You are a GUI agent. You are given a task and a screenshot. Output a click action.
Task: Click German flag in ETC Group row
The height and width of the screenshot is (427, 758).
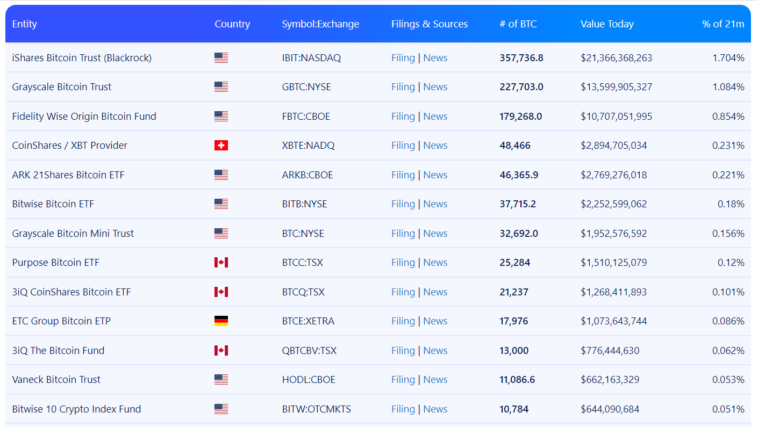tap(221, 321)
